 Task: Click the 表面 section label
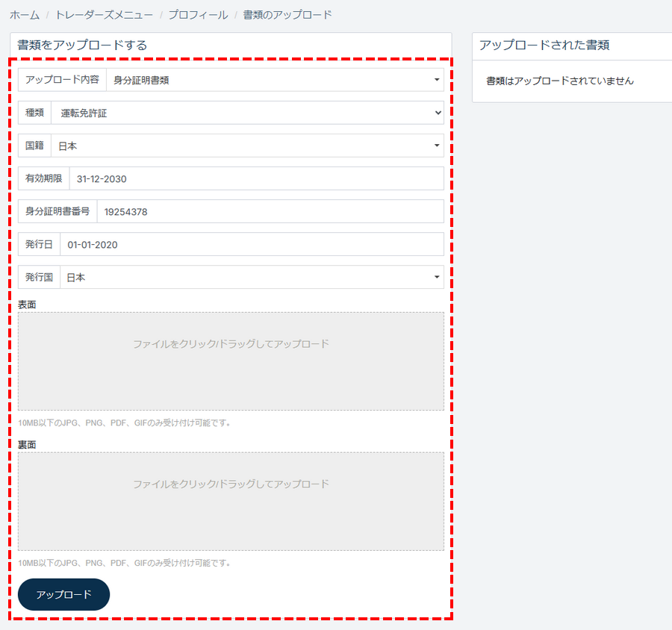(x=27, y=305)
